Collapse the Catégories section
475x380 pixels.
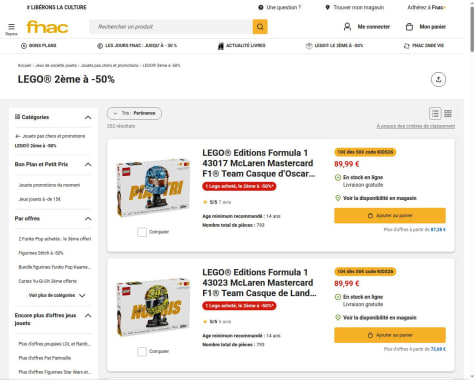pyautogui.click(x=88, y=117)
